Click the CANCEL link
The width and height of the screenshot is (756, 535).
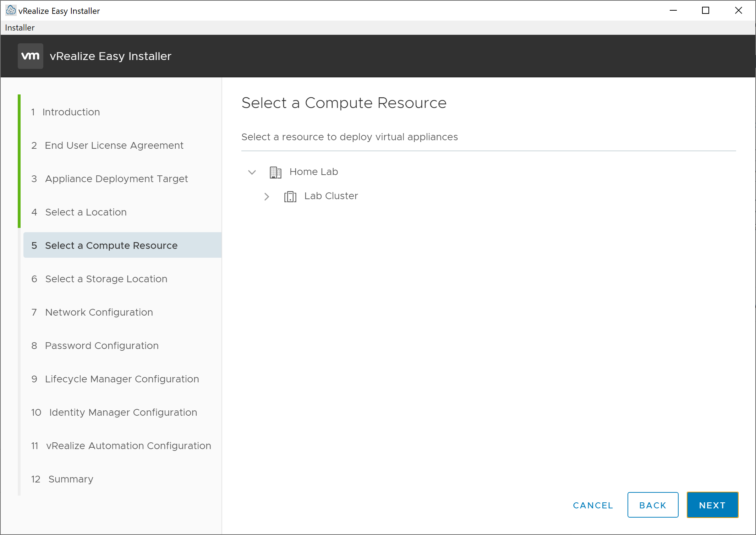pyautogui.click(x=593, y=505)
